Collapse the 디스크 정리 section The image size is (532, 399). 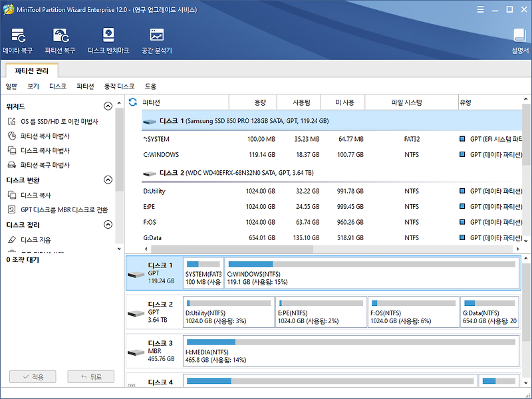[x=108, y=225]
